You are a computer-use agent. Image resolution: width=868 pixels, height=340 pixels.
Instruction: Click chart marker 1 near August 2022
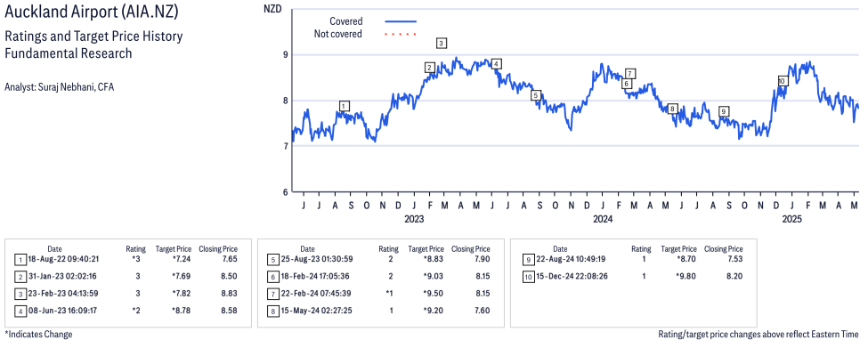click(345, 106)
